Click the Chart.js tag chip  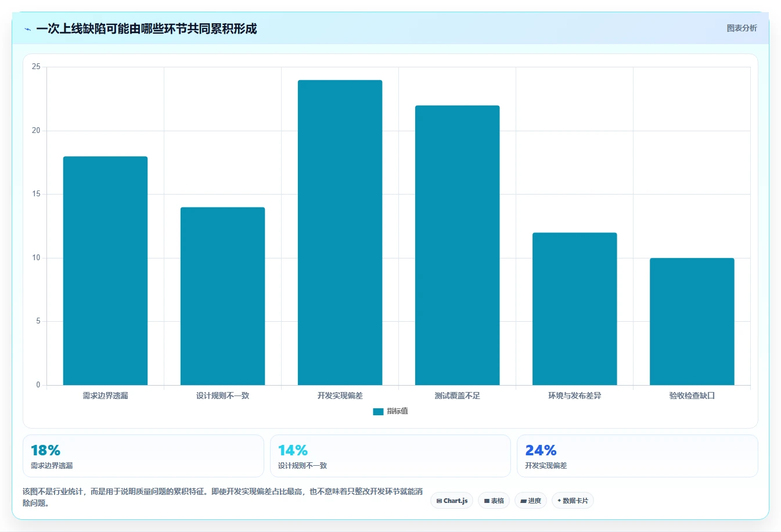point(452,501)
